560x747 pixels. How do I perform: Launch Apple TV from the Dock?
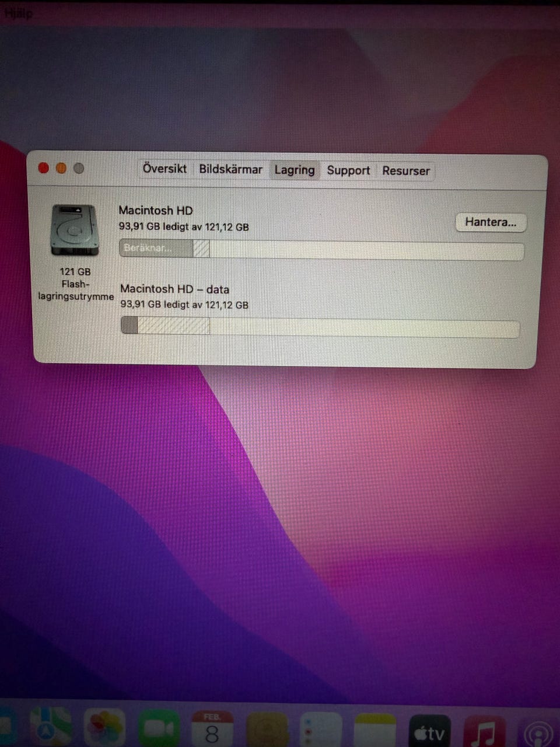[429, 732]
